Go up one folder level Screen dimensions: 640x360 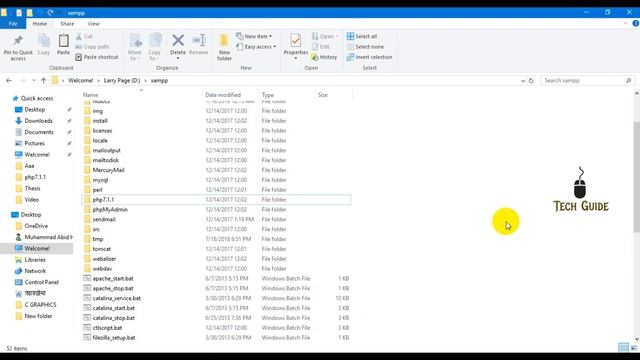click(44, 80)
